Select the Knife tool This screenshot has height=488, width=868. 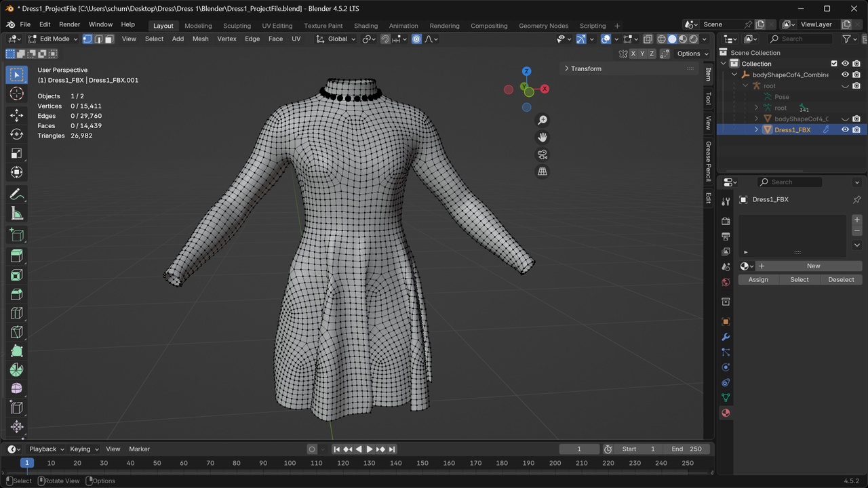17,332
